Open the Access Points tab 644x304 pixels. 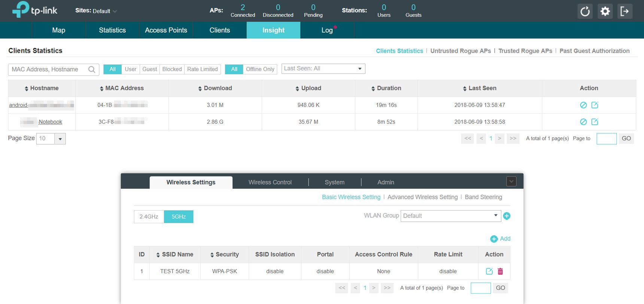166,30
